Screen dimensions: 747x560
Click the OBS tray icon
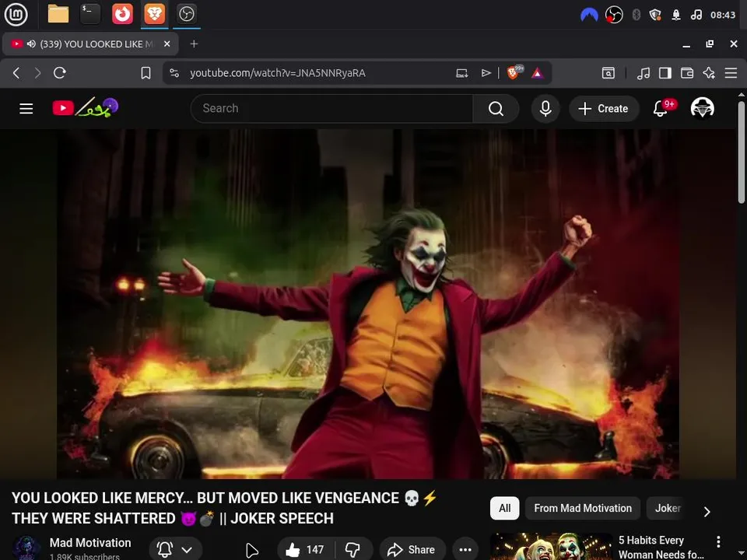[x=614, y=15]
